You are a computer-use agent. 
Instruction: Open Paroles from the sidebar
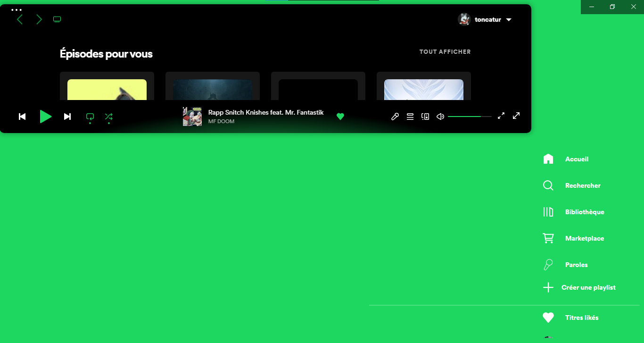[576, 265]
